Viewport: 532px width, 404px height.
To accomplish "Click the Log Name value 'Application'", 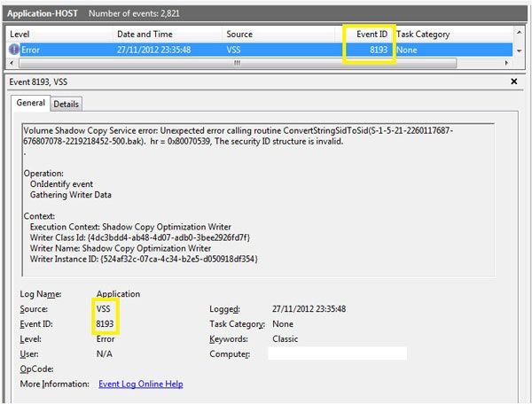I will [x=118, y=294].
